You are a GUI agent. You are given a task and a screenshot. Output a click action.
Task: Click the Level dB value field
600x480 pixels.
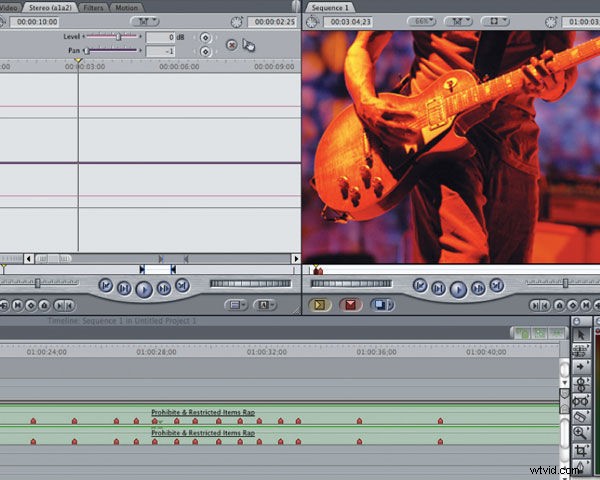coord(160,37)
